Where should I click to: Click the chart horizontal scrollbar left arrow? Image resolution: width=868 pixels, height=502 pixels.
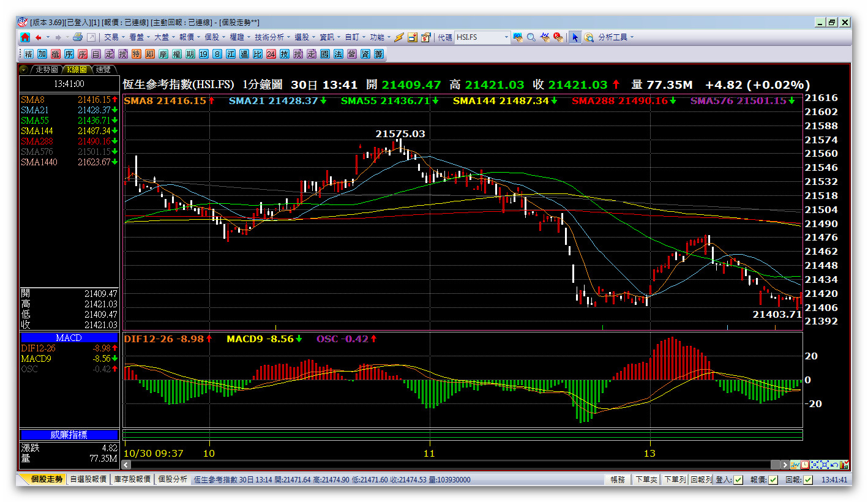127,465
